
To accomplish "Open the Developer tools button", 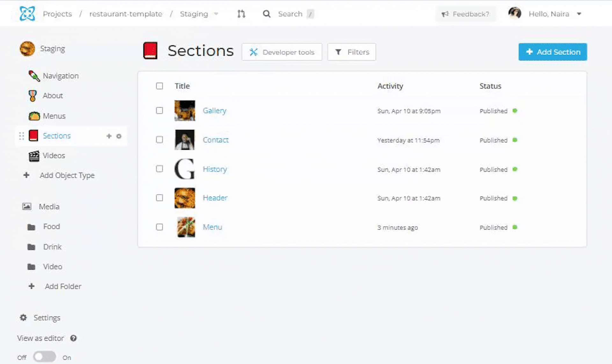I will point(282,52).
